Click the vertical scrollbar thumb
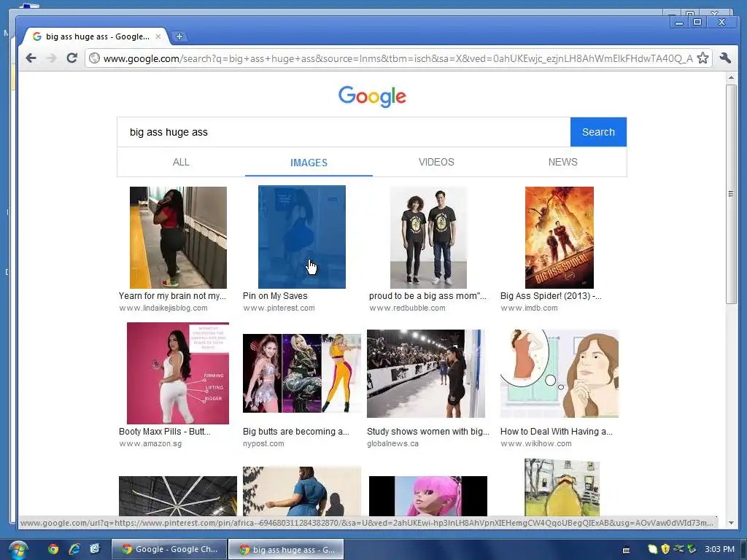 pos(731,193)
